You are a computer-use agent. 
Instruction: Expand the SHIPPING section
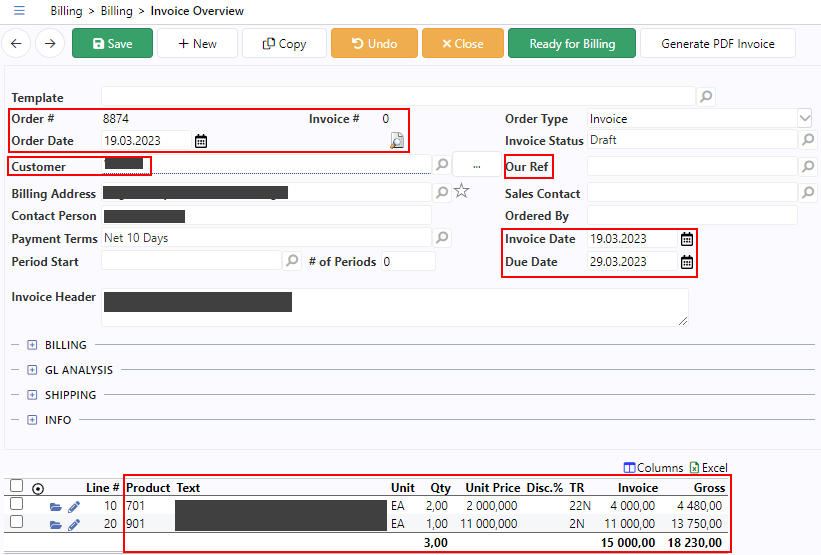tap(32, 395)
